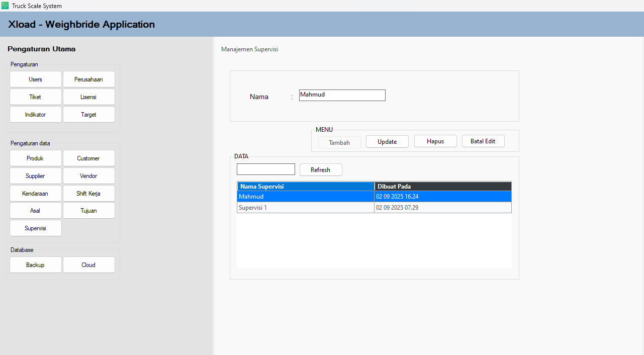Open the Kendaraan data page
The height and width of the screenshot is (355, 644).
tap(36, 194)
